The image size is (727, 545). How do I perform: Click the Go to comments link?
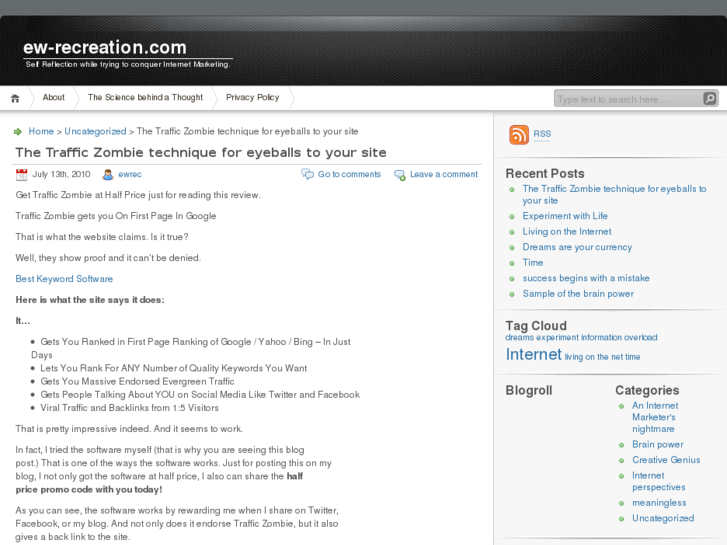349,174
